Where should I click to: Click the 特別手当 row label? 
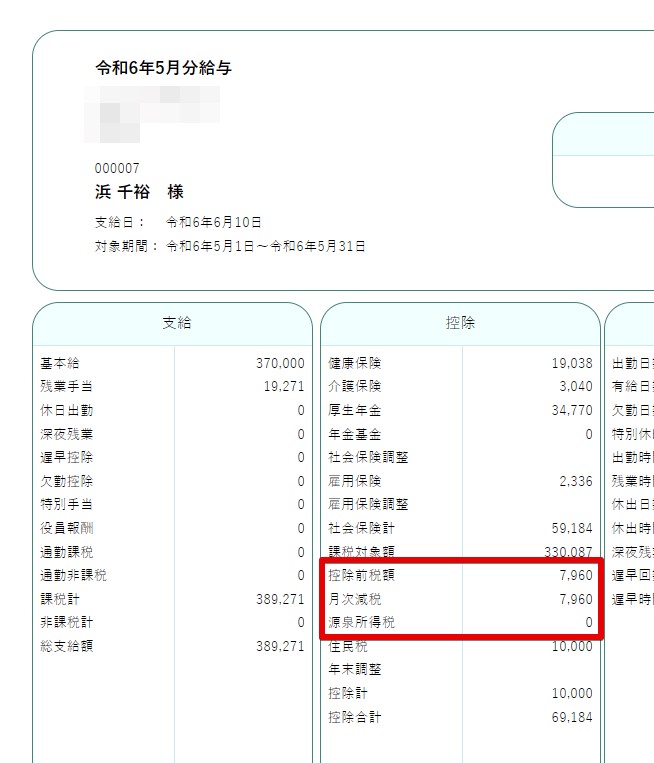click(x=66, y=505)
